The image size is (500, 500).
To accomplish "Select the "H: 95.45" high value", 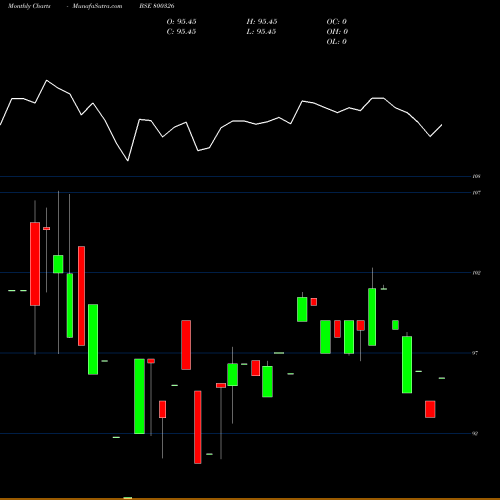I will (262, 22).
